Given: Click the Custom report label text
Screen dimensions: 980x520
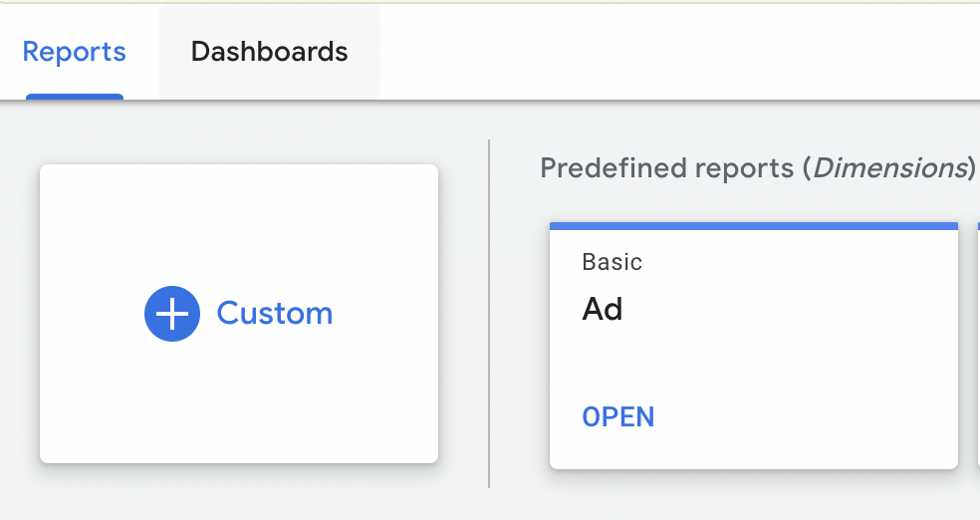Looking at the screenshot, I should [x=275, y=314].
